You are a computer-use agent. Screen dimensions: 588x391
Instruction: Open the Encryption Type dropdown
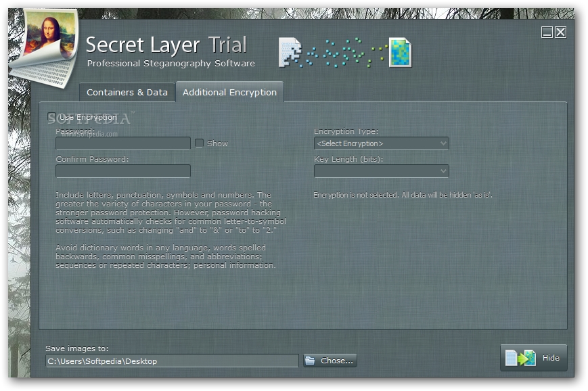click(381, 143)
